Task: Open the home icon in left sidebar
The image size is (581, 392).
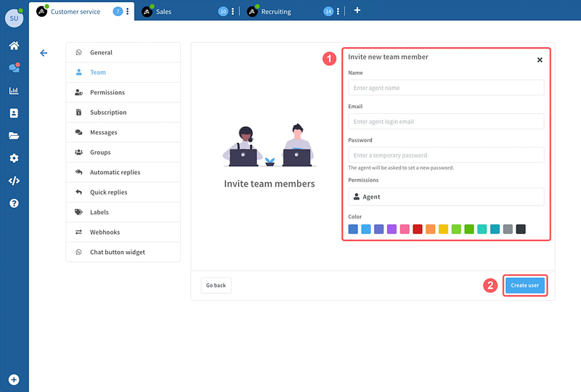Action: (14, 46)
